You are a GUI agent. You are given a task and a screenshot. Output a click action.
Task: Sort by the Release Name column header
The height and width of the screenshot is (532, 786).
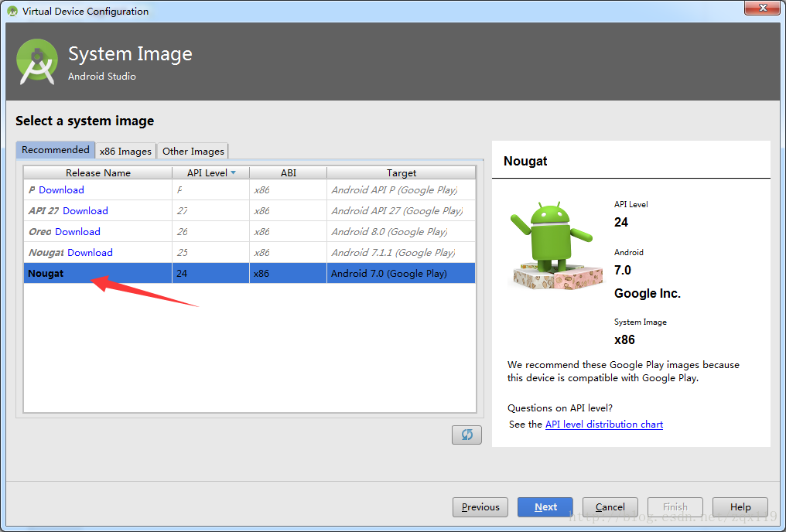click(98, 173)
